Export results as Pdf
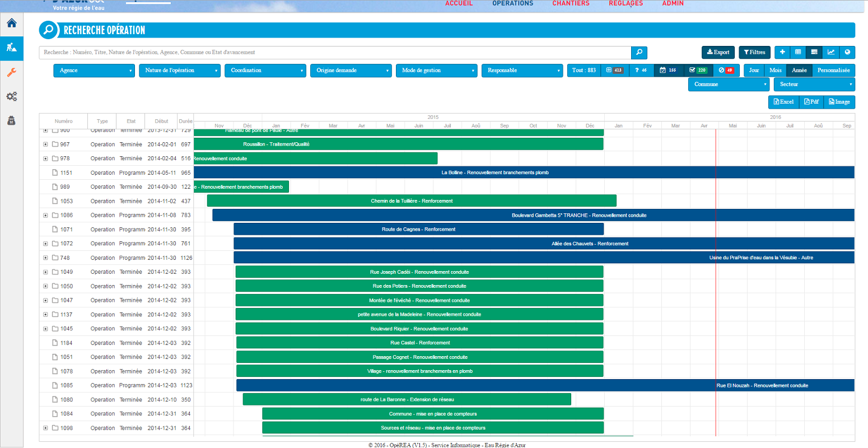 [811, 102]
